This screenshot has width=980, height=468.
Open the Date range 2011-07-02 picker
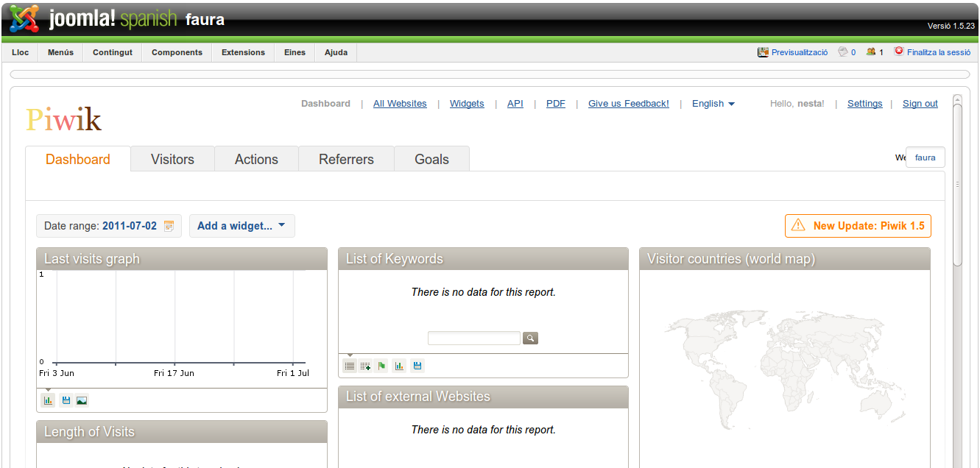[x=108, y=226]
